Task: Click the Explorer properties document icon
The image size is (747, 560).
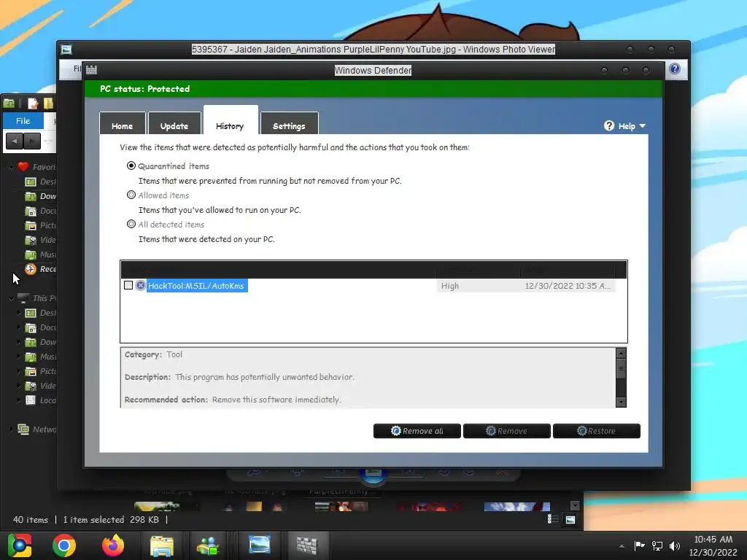Action: point(33,104)
